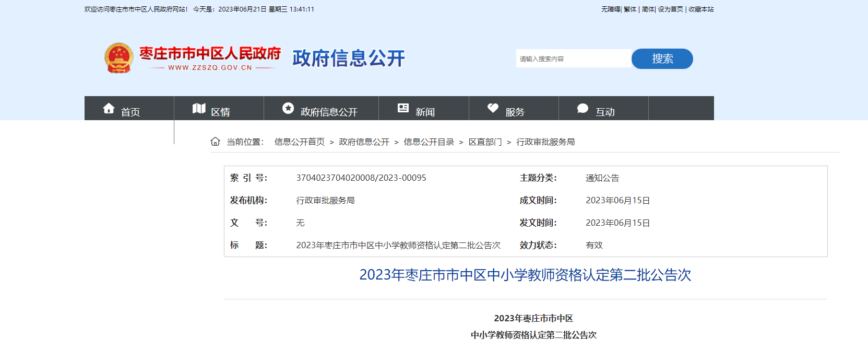Screen dimensions: 868x349
Task: Enable 无障碍 accessibility mode
Action: click(x=610, y=9)
